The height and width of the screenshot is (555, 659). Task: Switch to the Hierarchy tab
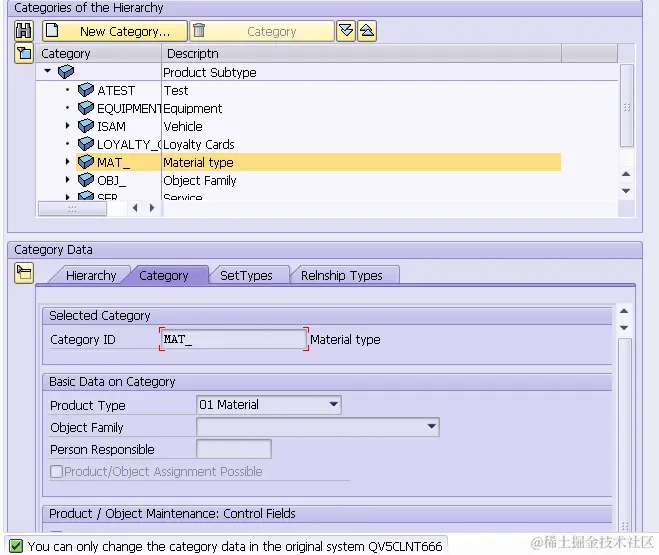coord(91,276)
